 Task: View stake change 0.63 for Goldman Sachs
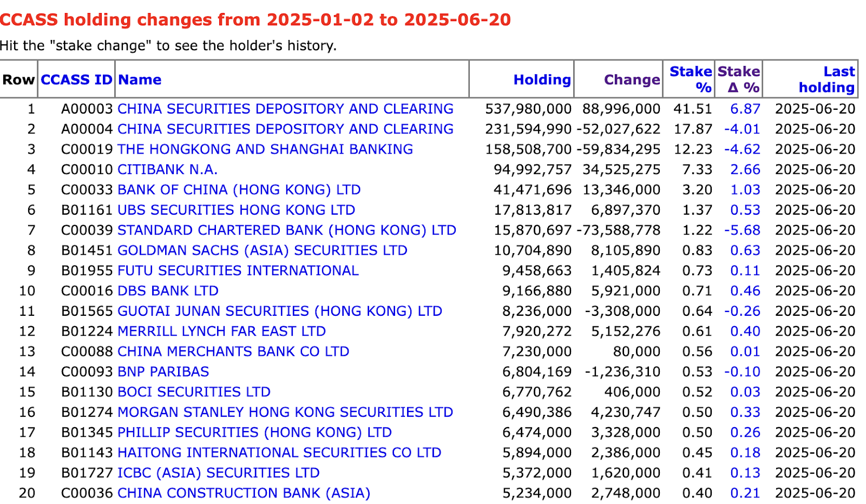pyautogui.click(x=745, y=250)
